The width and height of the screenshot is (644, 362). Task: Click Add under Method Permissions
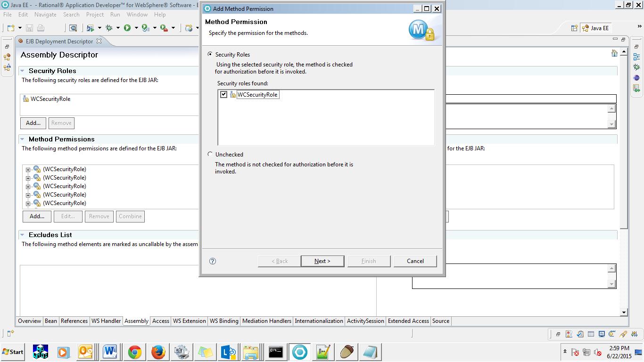37,216
